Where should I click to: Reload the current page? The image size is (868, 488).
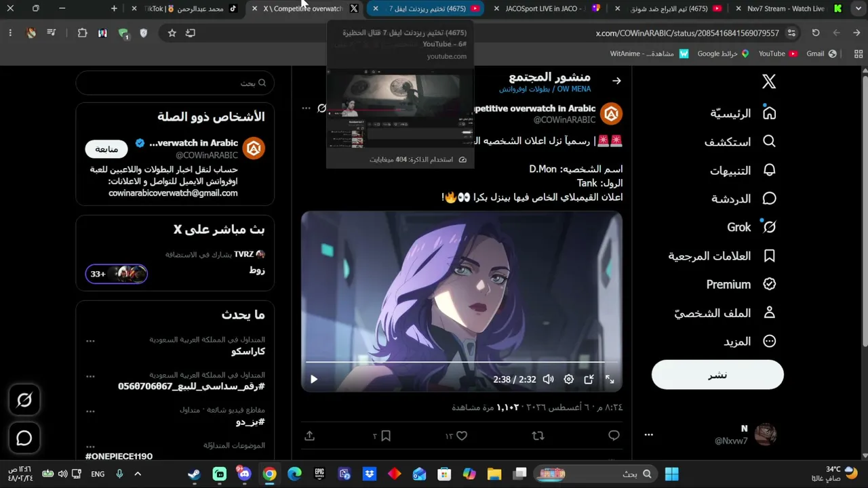(x=816, y=33)
